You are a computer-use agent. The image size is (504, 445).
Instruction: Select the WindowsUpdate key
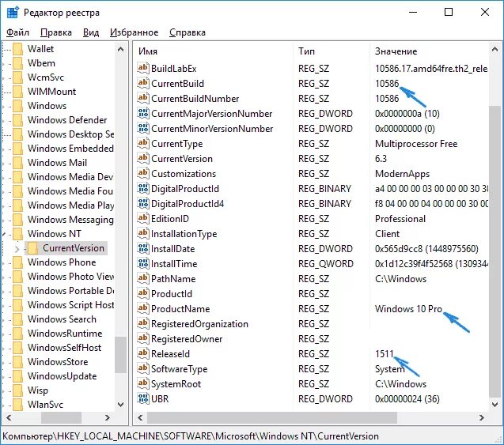62,376
